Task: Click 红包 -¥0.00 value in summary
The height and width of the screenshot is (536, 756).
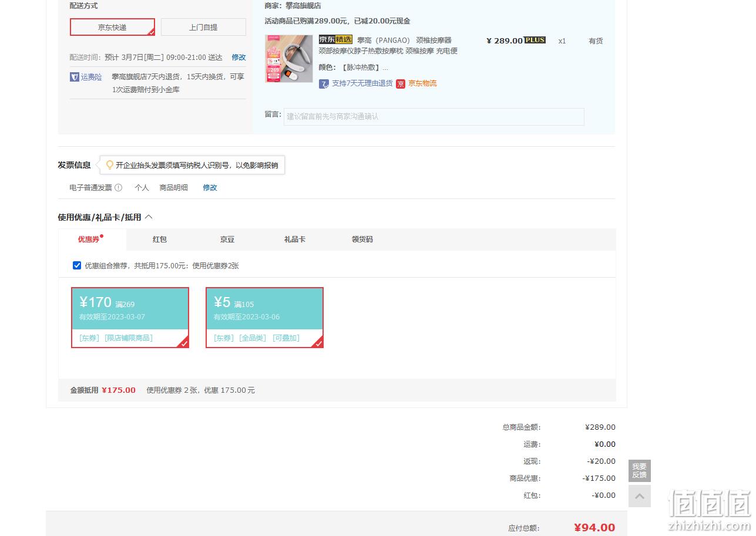Action: (x=604, y=495)
